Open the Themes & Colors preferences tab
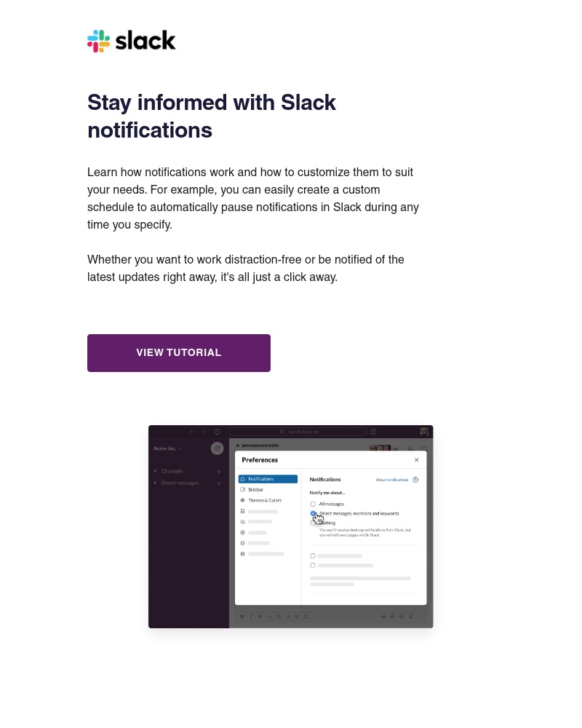 tap(264, 500)
